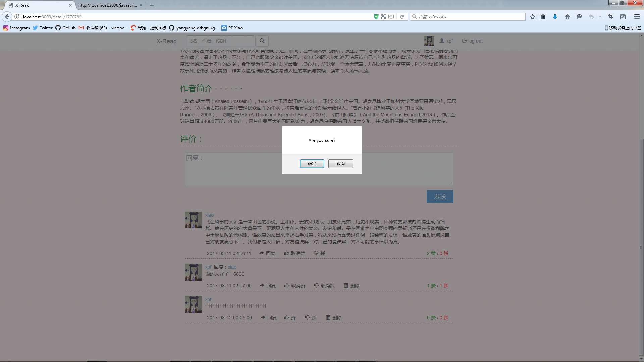Image resolution: width=644 pixels, height=362 pixels.
Task: Reload the page with refresh icon
Action: point(402,17)
